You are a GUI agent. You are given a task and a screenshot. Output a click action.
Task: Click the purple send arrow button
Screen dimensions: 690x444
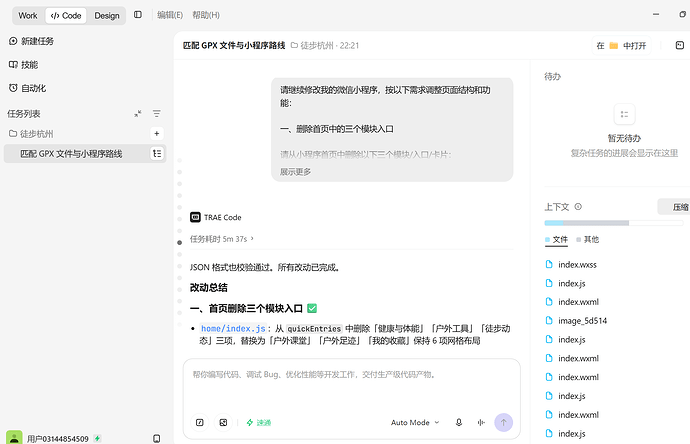(503, 422)
